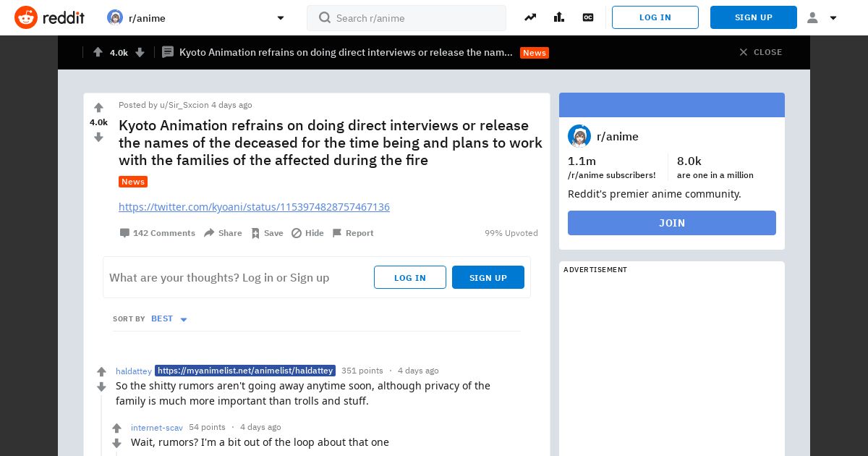
Task: Open the u/Sir_Sxcion profile link
Action: coord(184,105)
